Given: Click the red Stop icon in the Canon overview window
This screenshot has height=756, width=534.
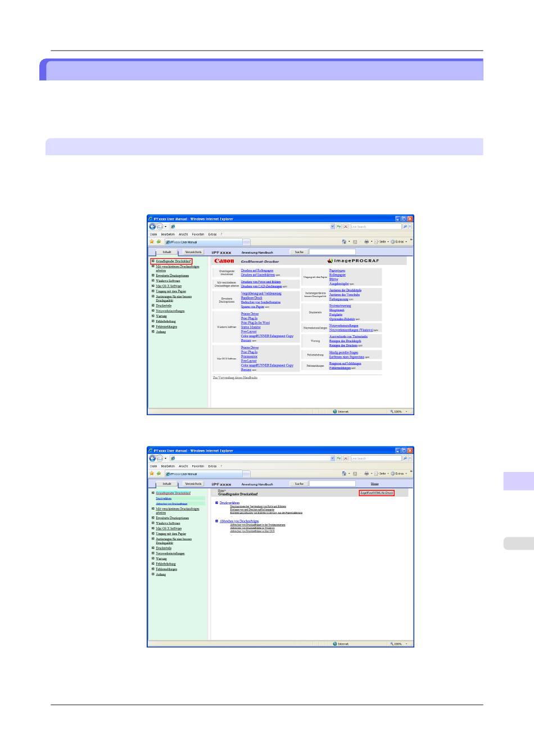Looking at the screenshot, I should [346, 227].
